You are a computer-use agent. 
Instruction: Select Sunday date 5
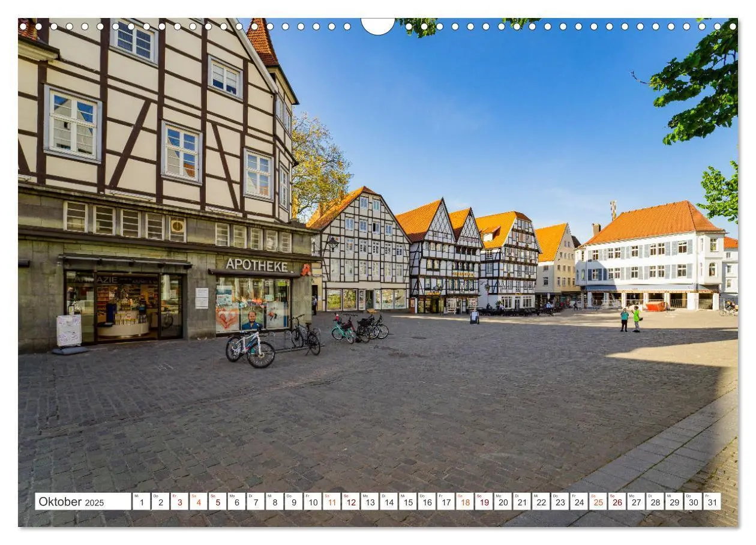[x=217, y=502]
